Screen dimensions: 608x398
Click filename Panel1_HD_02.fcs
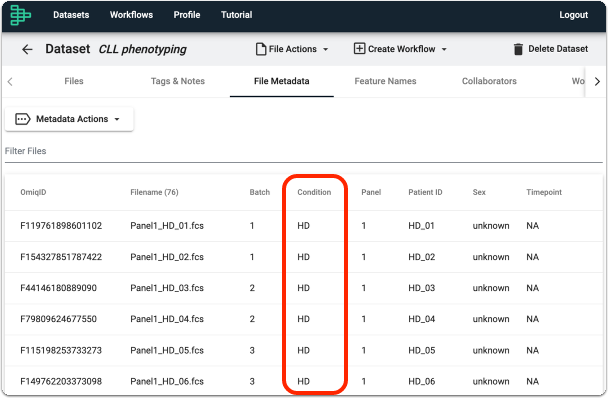(x=167, y=257)
